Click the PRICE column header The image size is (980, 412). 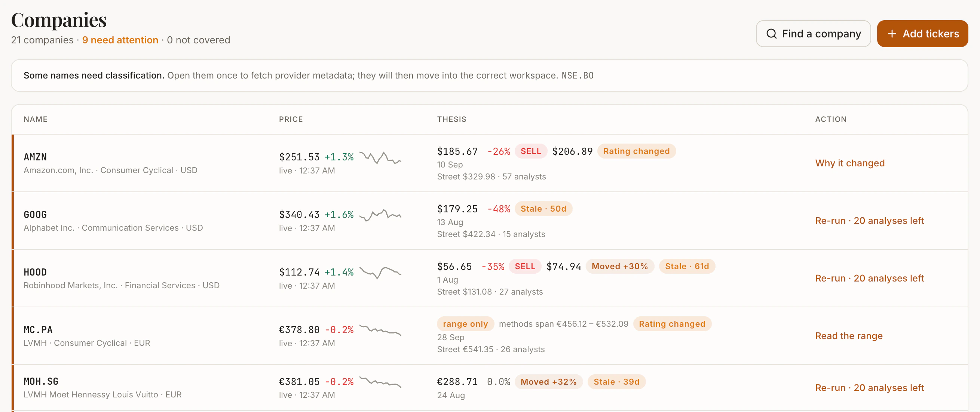point(291,119)
